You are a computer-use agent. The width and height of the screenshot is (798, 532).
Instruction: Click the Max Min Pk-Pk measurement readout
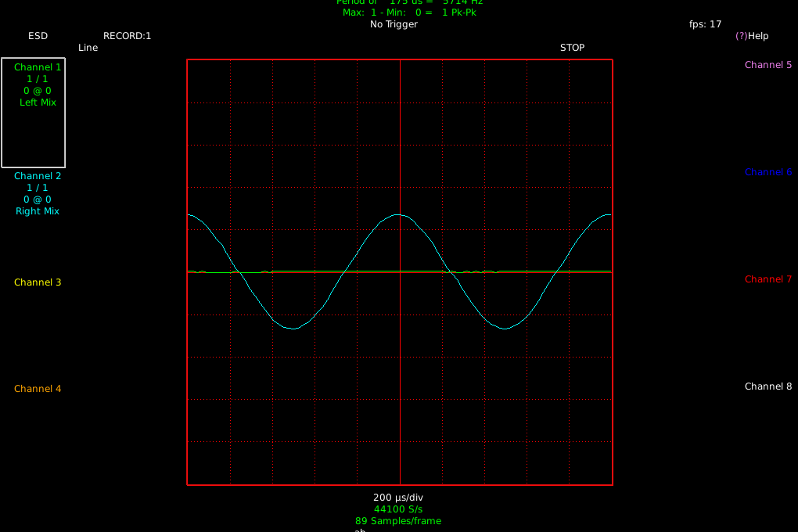click(409, 13)
